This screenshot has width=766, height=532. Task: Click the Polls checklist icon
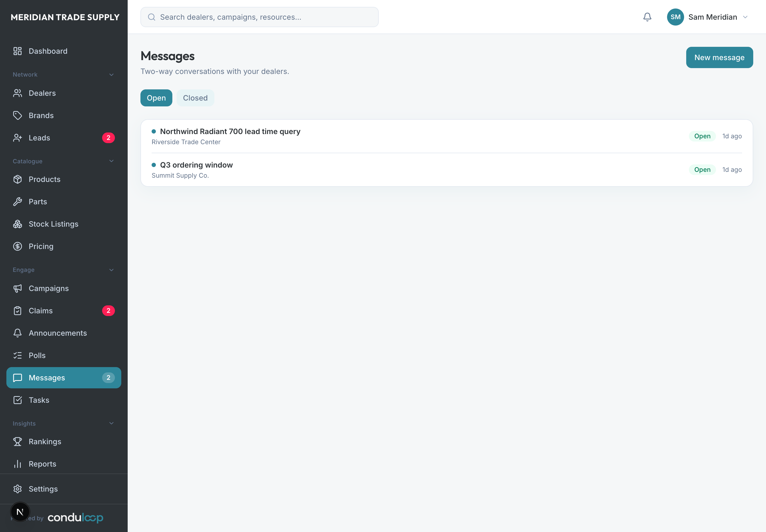click(17, 355)
